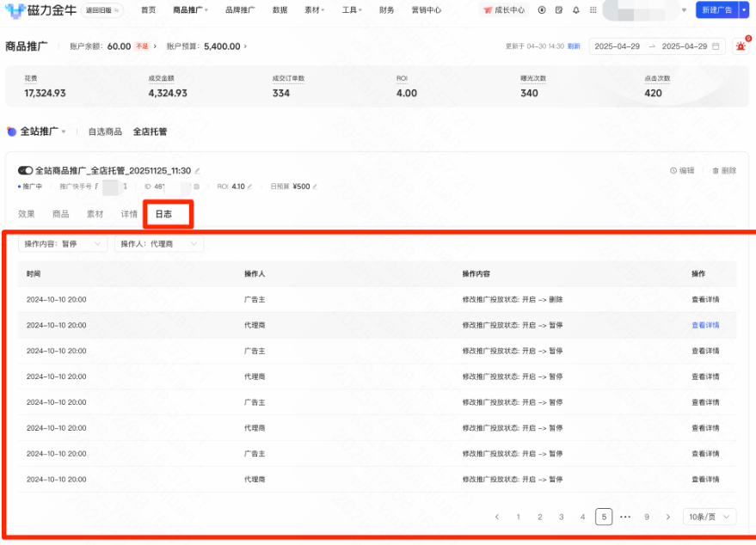756x545 pixels.
Task: Click the 编辑 button for campaign
Action: tap(682, 170)
